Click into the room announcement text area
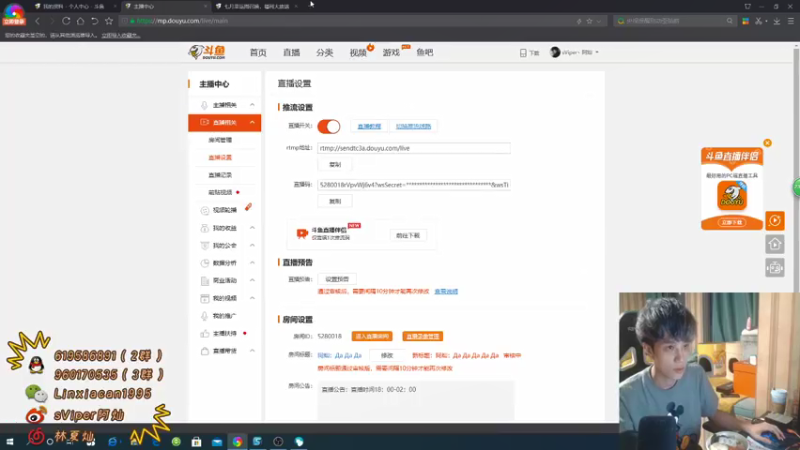The image size is (800, 450). [416, 401]
